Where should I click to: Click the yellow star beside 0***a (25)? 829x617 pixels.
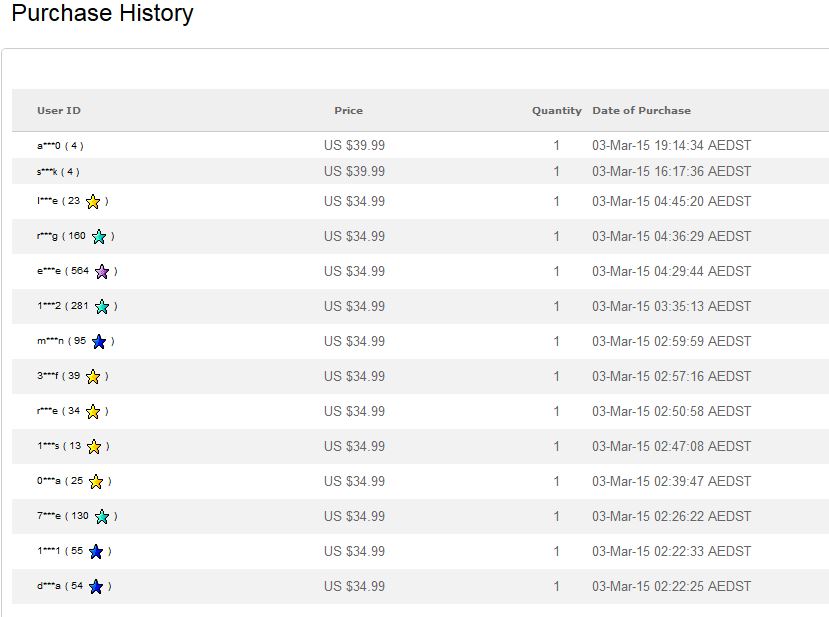[x=96, y=482]
